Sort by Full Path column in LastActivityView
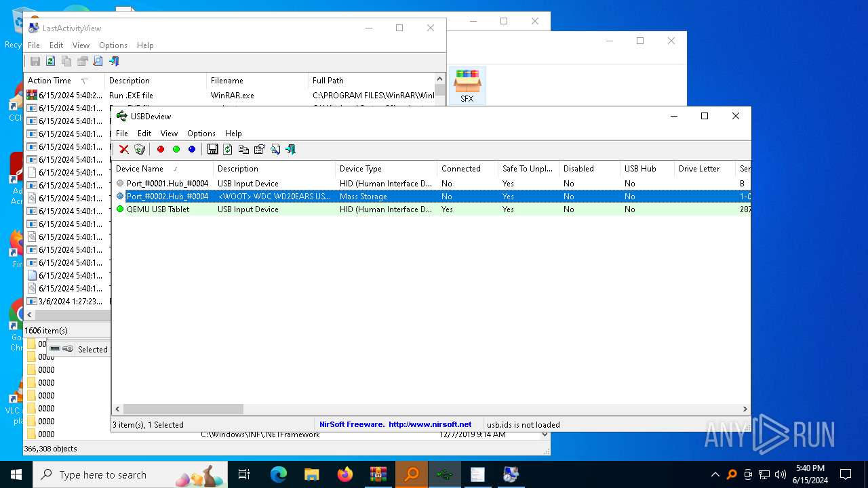 click(371, 81)
